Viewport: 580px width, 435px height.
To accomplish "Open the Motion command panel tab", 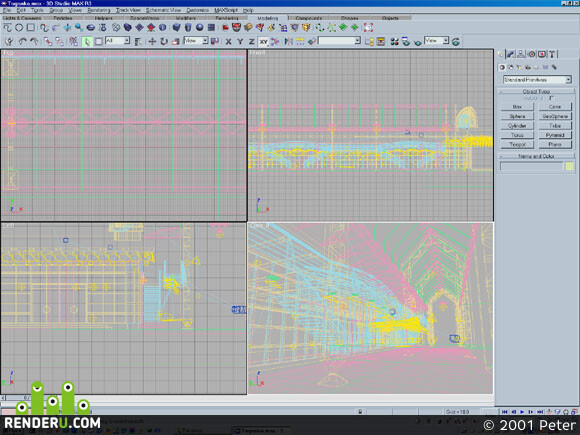I will (x=532, y=54).
